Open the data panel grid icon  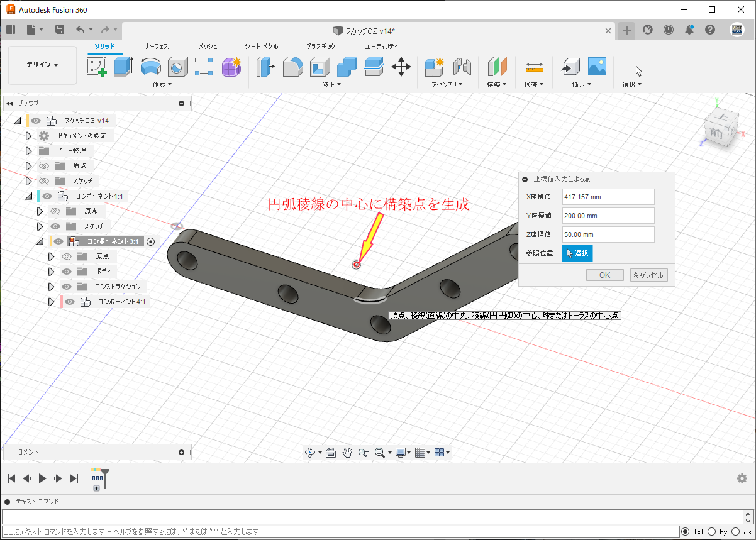coord(11,30)
